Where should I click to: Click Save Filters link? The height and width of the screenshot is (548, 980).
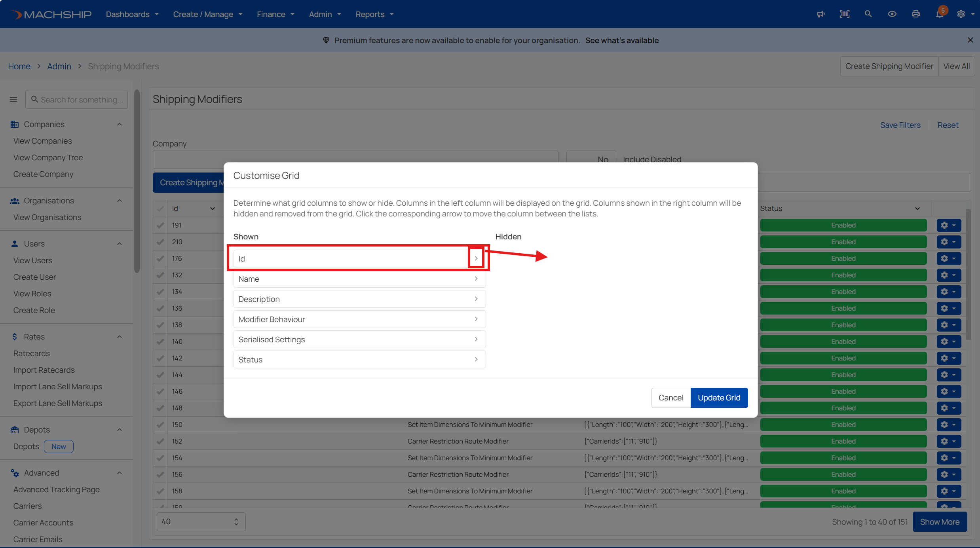click(x=900, y=125)
